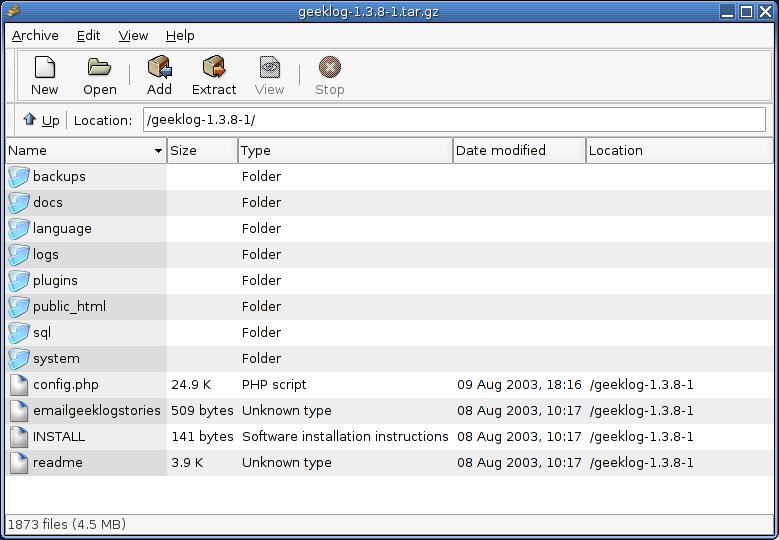Click the system folder icon

(x=19, y=359)
